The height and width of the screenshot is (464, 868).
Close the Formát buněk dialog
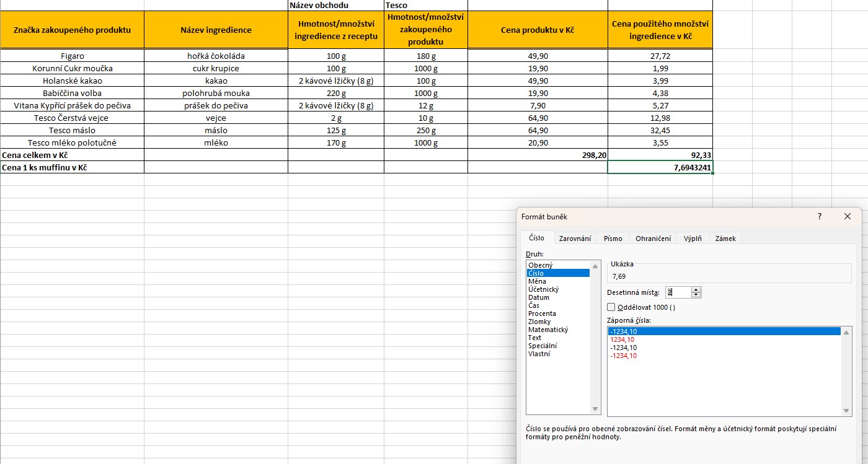tap(848, 217)
